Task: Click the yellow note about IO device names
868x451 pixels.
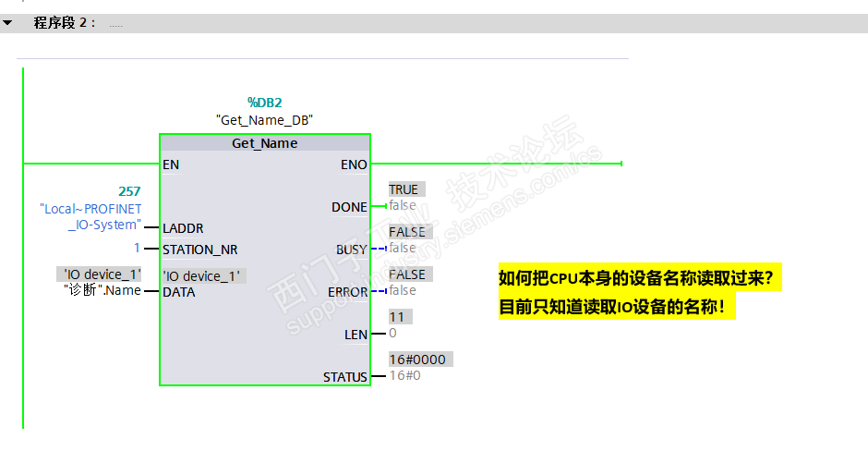Action: 617,306
